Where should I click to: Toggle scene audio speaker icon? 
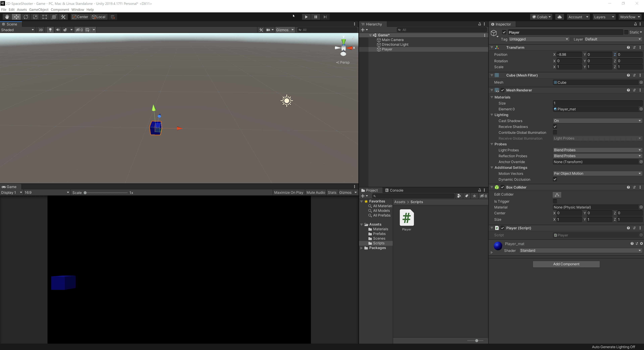[x=58, y=30]
